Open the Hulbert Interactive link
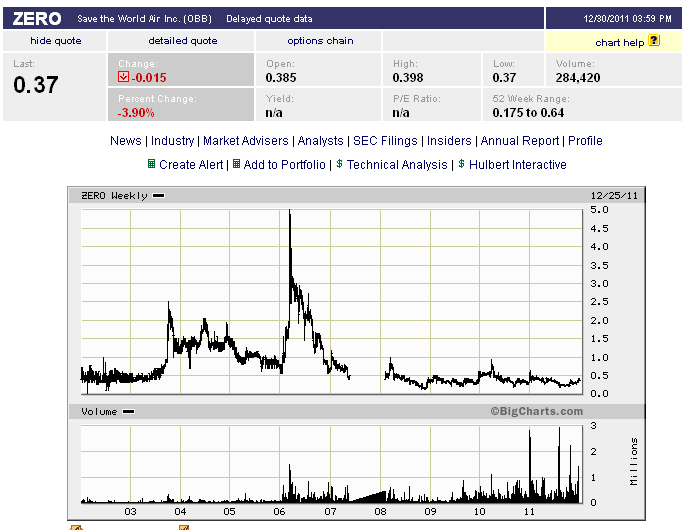This screenshot has width=682, height=530. click(518, 165)
